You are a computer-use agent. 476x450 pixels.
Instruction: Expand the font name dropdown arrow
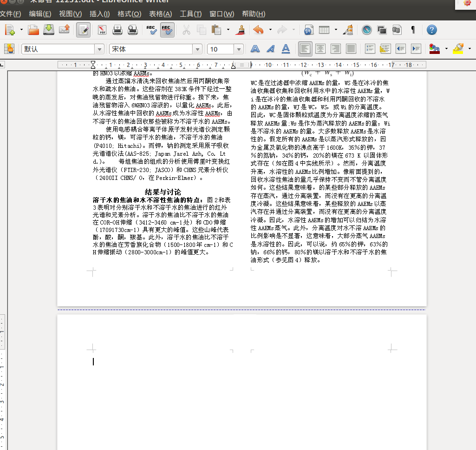(197, 49)
